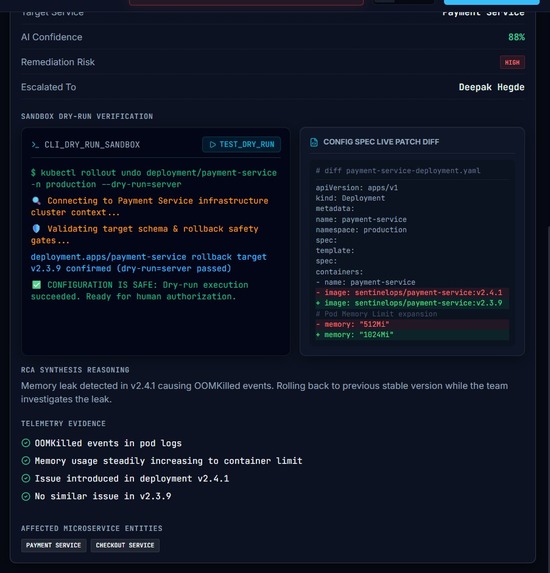Click the RCA SYNTHESIS REASONING heading
The width and height of the screenshot is (550, 573).
75,370
